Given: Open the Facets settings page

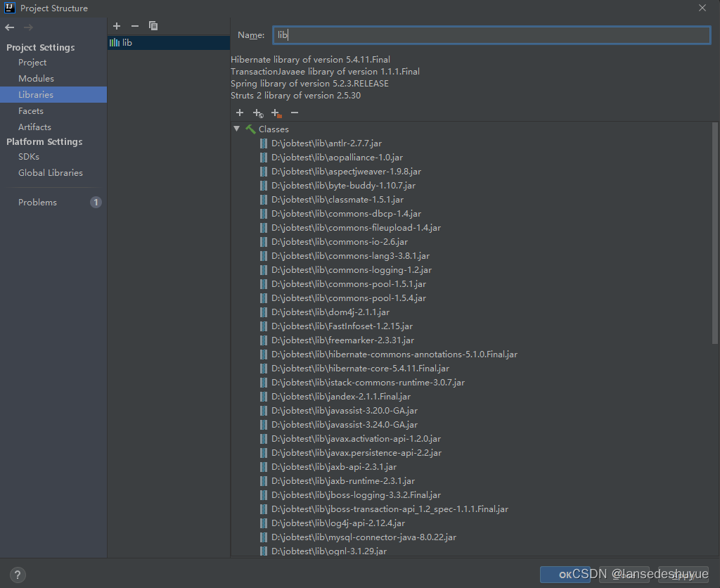Looking at the screenshot, I should point(31,110).
